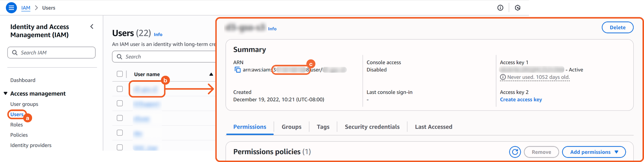This screenshot has width=644, height=162.
Task: Click the hexagon settings icon in header
Action: [x=518, y=8]
